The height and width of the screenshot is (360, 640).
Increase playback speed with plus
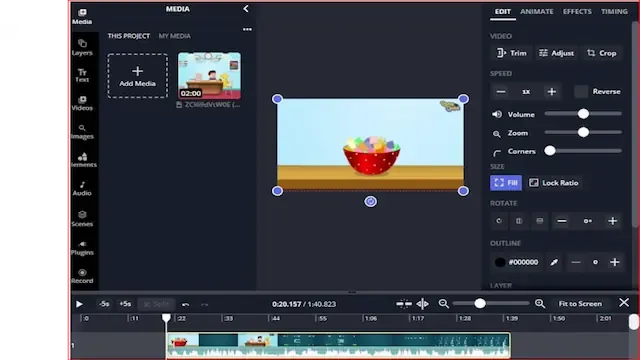551,91
